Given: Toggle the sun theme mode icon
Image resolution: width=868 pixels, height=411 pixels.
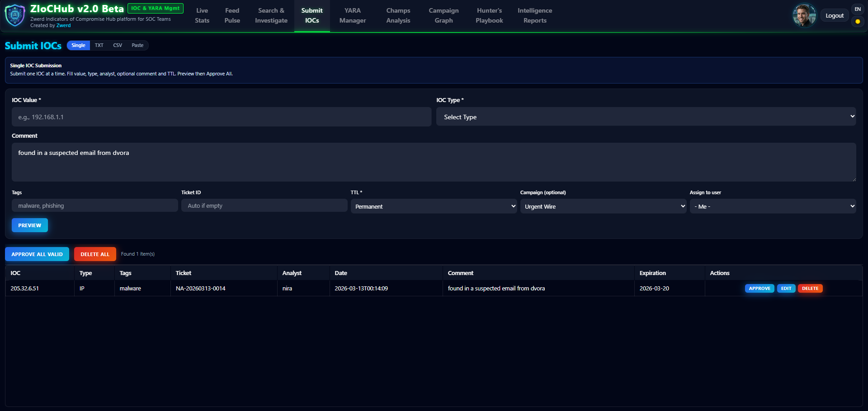Looking at the screenshot, I should [x=858, y=22].
